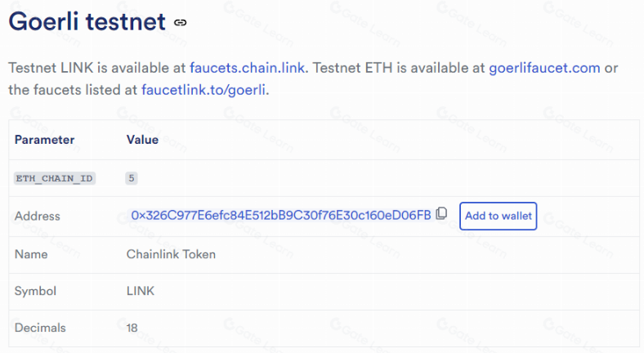Screen dimensions: 644x353
Task: Click the anchor link icon beside Goerli testnet
Action: [181, 23]
